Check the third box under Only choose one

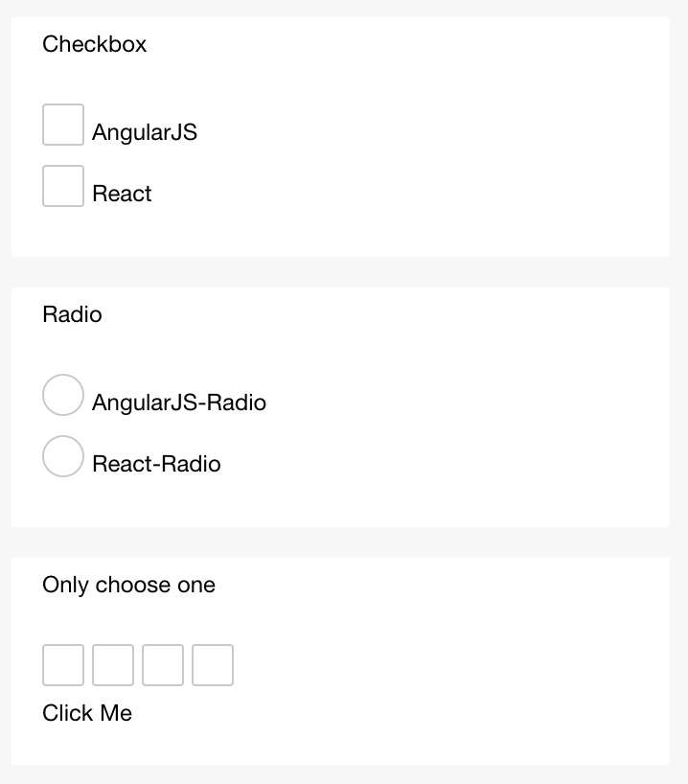click(163, 665)
